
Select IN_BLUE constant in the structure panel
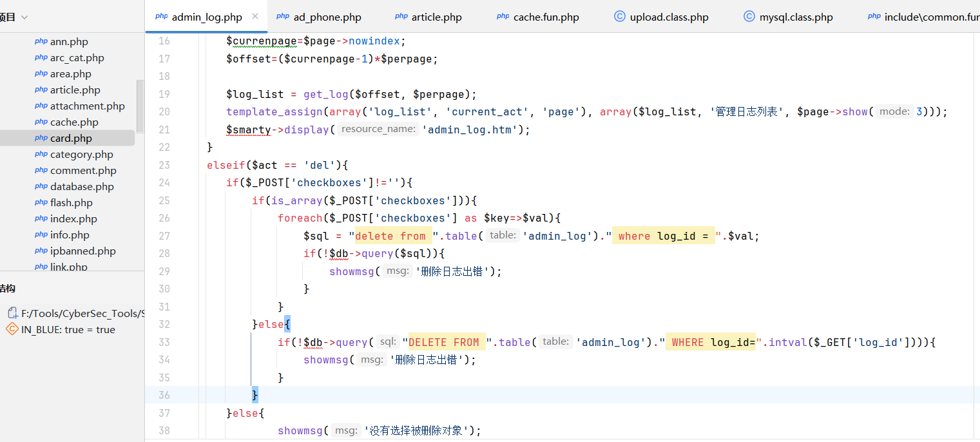[x=68, y=329]
